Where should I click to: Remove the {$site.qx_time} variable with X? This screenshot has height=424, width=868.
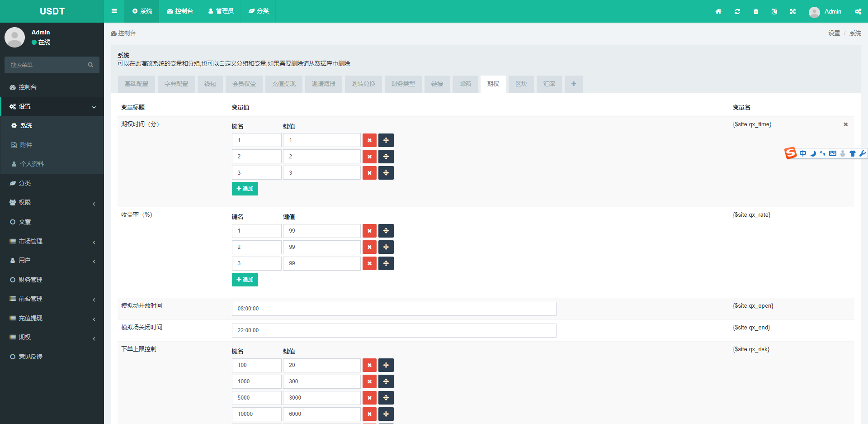click(x=845, y=124)
